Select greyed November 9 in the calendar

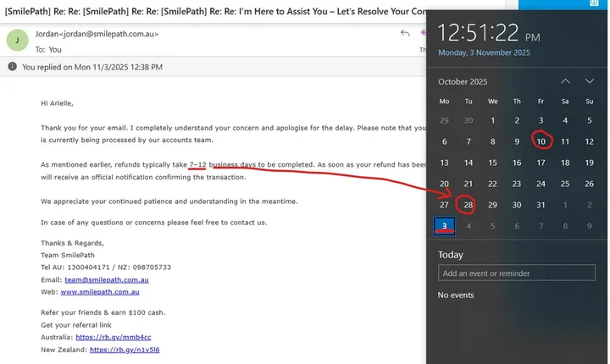click(x=590, y=226)
